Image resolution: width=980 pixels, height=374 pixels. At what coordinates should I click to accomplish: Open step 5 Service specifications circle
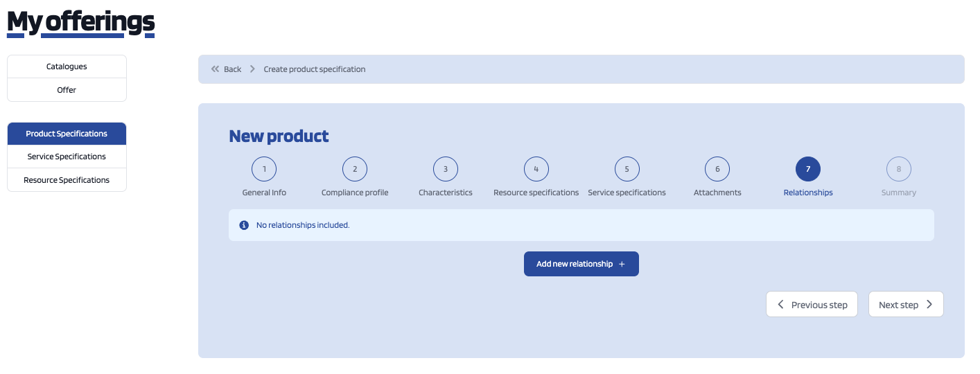[x=627, y=169]
